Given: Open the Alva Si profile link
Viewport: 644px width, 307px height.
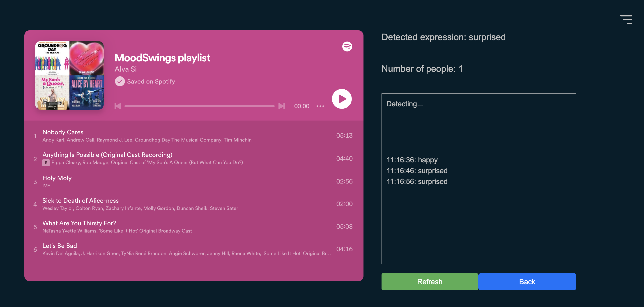Looking at the screenshot, I should tap(126, 69).
